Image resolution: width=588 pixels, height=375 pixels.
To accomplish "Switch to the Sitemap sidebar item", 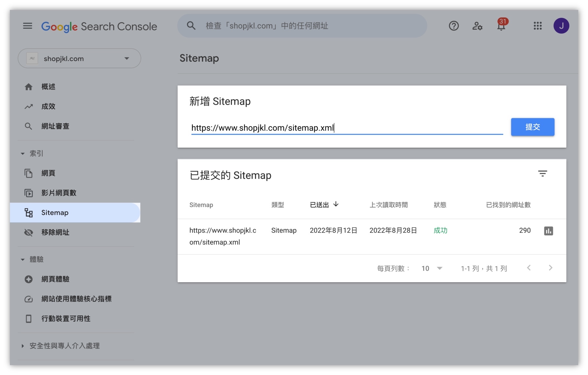I will tap(55, 213).
